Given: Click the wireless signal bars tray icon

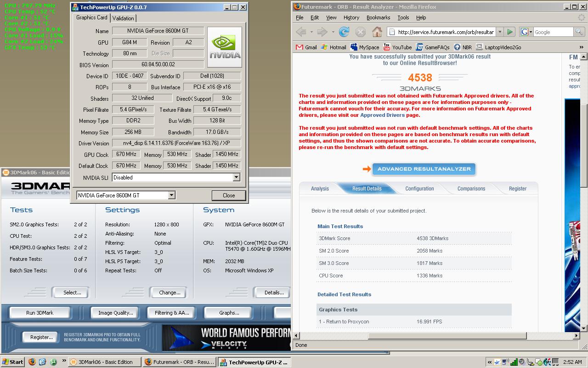Looking at the screenshot, I should (514, 362).
